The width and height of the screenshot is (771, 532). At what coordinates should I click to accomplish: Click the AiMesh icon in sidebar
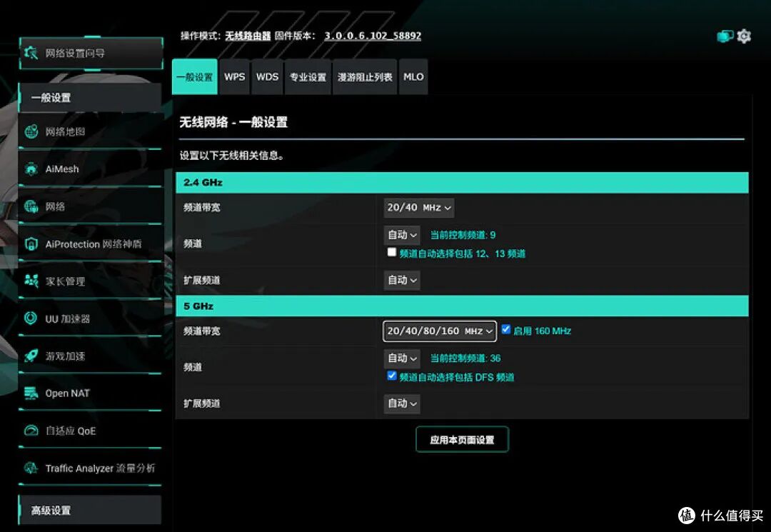click(31, 169)
